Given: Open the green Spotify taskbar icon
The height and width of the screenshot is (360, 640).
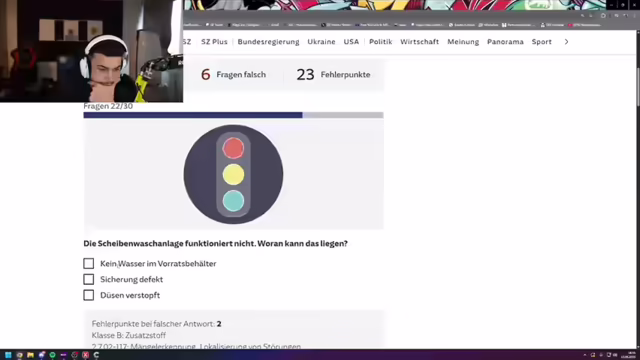Looking at the screenshot, I should click(52, 355).
